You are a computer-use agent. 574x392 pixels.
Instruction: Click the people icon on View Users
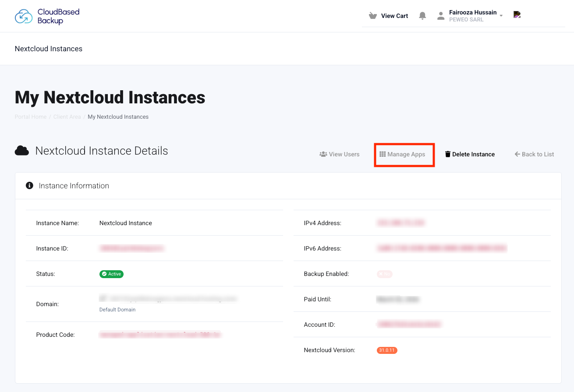click(x=323, y=154)
